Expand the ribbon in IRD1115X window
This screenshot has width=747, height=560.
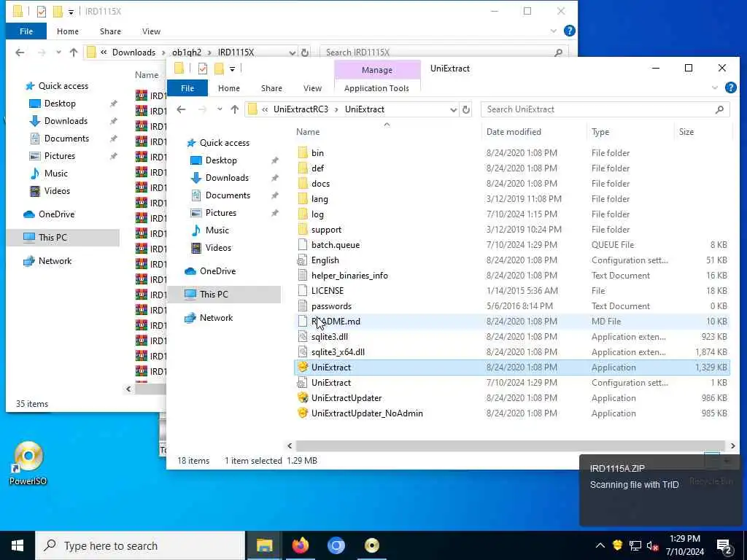pos(553,31)
